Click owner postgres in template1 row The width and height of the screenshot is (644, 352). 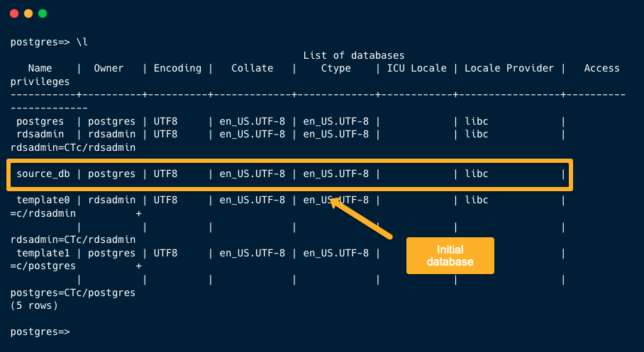pos(111,253)
